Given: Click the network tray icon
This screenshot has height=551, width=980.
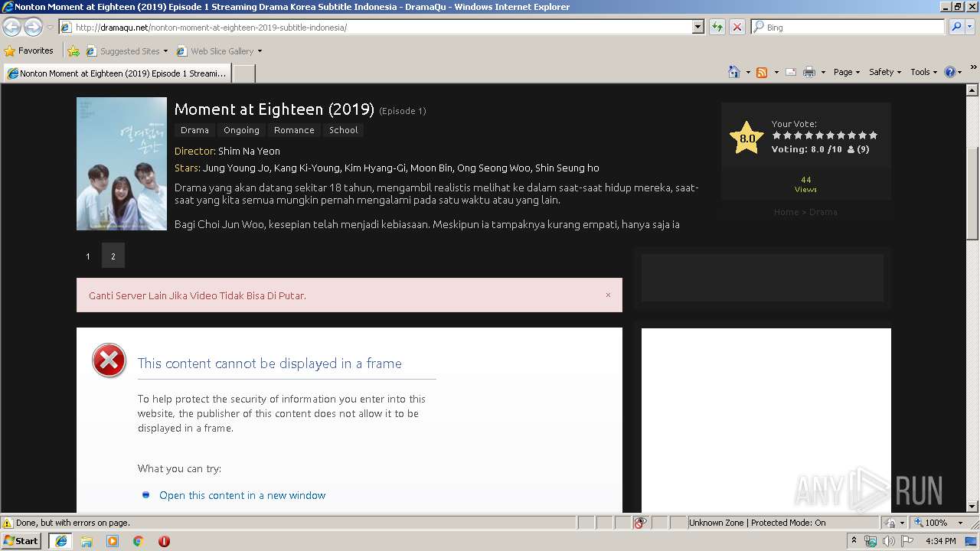Looking at the screenshot, I should [871, 541].
